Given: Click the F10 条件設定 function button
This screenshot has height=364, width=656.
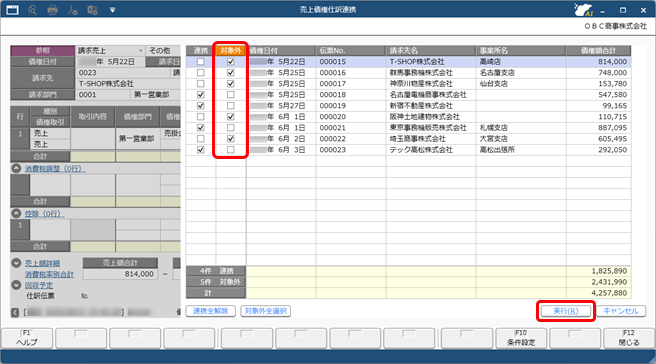Looking at the screenshot, I should tap(521, 338).
